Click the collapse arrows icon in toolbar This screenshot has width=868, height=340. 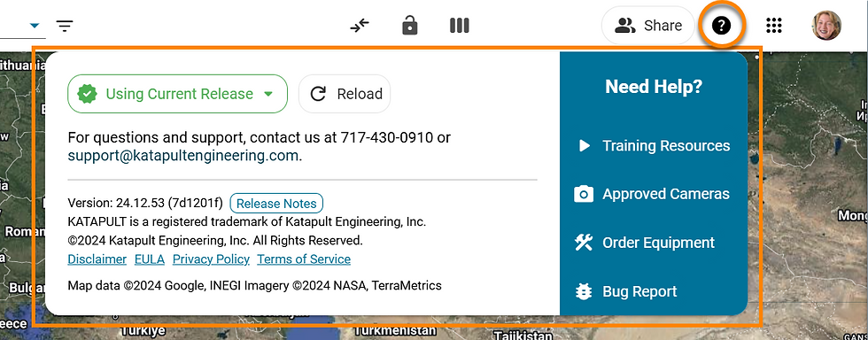tap(360, 26)
